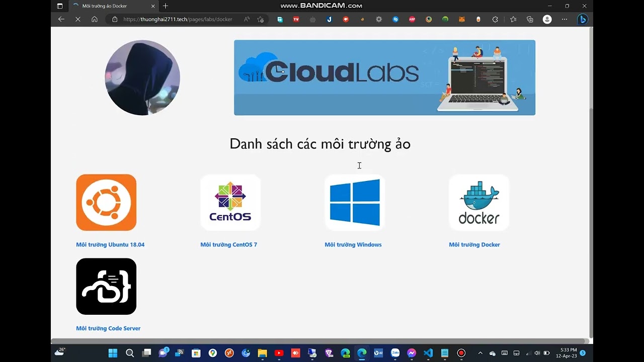
Task: Open Task View on the taskbar
Action: point(146,353)
